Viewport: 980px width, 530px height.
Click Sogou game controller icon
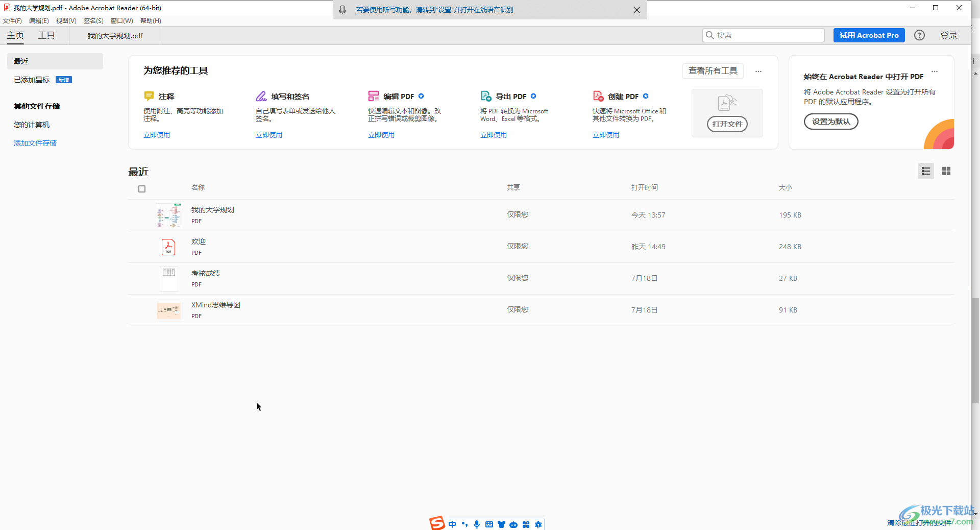pyautogui.click(x=513, y=524)
